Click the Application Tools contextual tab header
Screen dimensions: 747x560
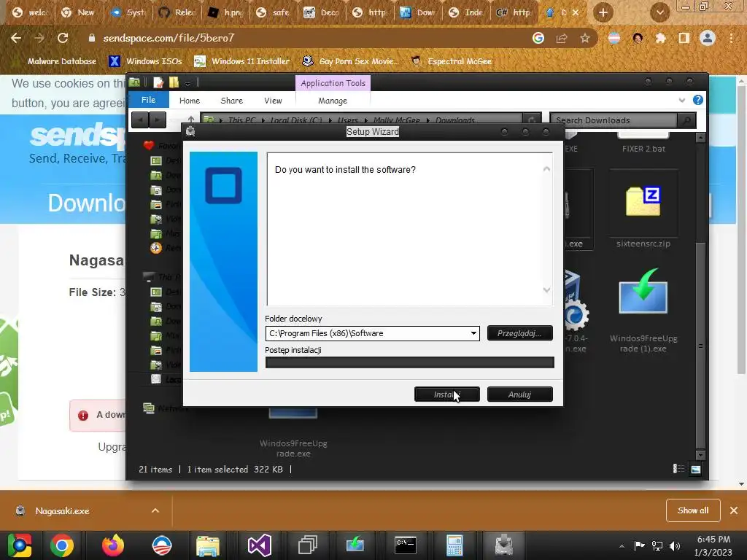pyautogui.click(x=333, y=83)
